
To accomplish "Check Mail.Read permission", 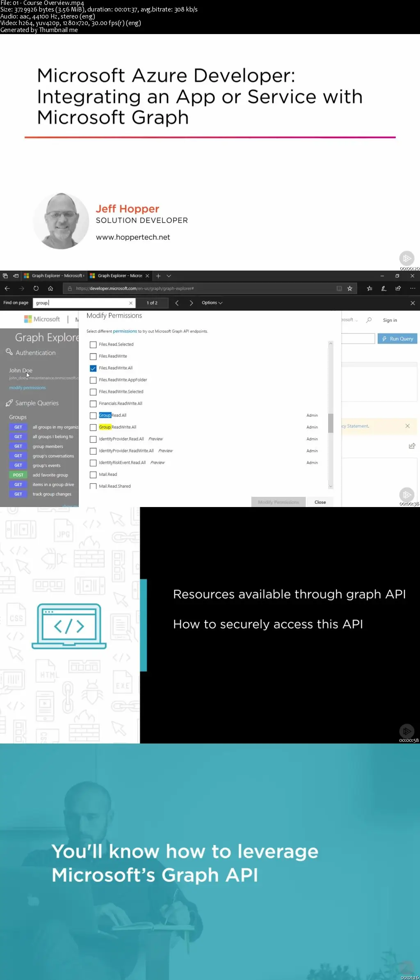I will click(x=93, y=475).
